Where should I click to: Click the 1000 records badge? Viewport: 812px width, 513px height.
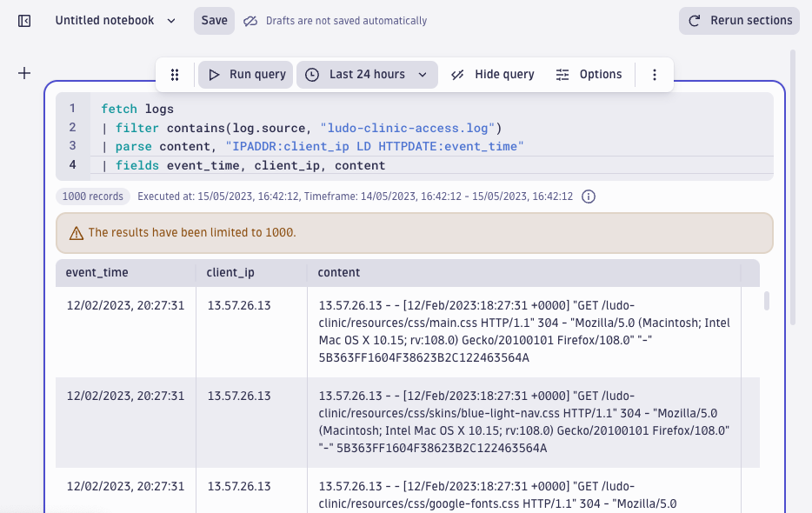[92, 197]
